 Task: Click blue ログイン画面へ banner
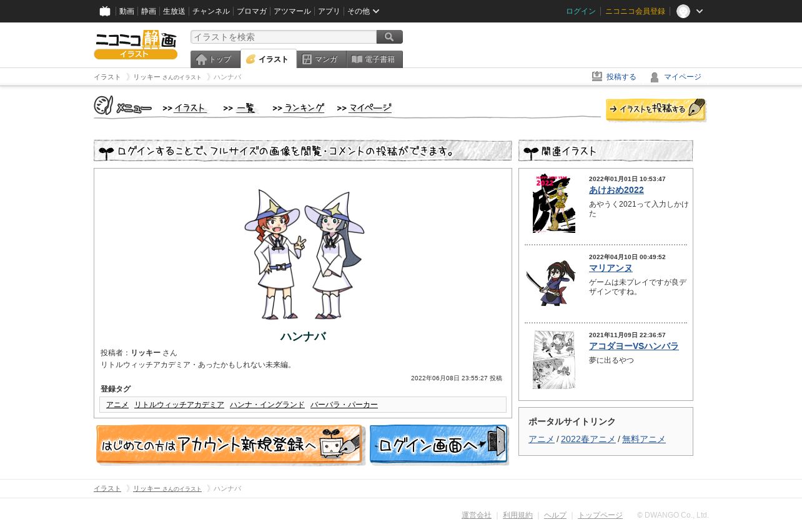439,445
